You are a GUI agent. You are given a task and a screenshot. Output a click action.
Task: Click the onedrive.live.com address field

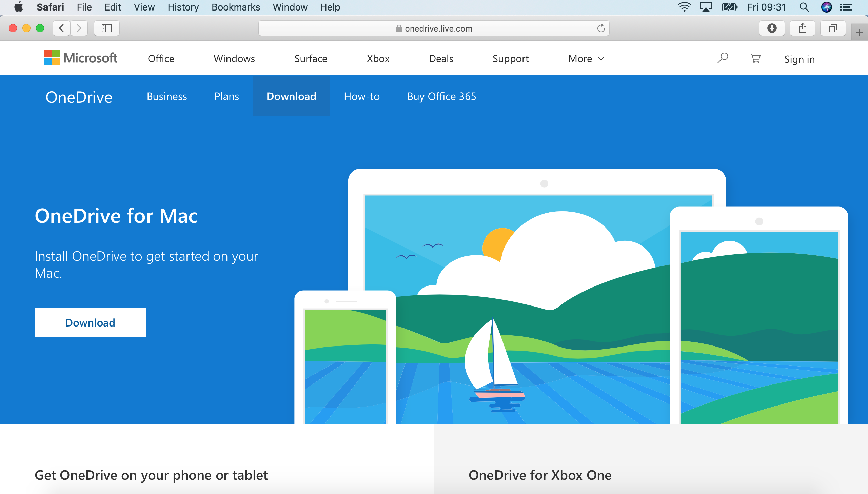[x=434, y=28]
